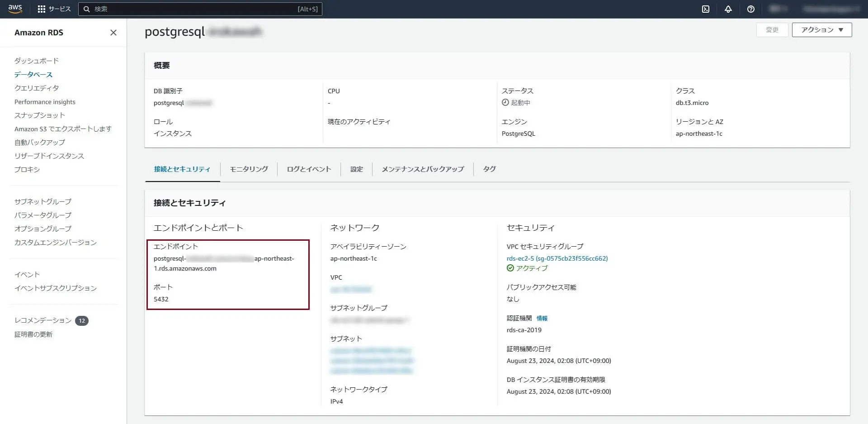Click the 情報 link beside 認証機関
This screenshot has width=868, height=424.
(x=542, y=318)
